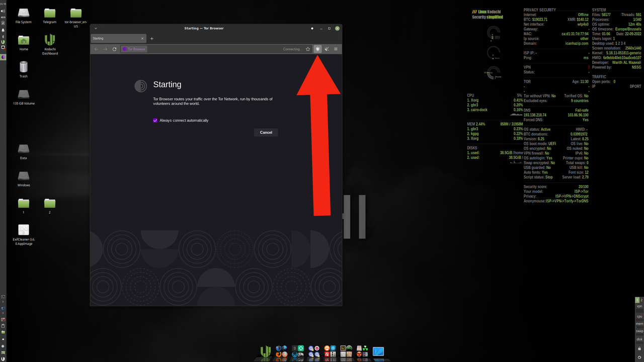The width and height of the screenshot is (644, 362).
Task: Open the Monero wallet dock icon
Action: (327, 348)
